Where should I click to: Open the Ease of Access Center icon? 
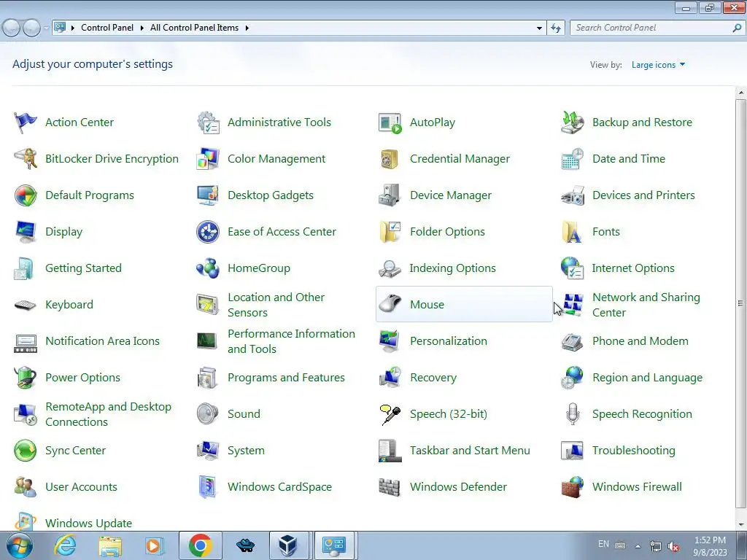pyautogui.click(x=208, y=232)
